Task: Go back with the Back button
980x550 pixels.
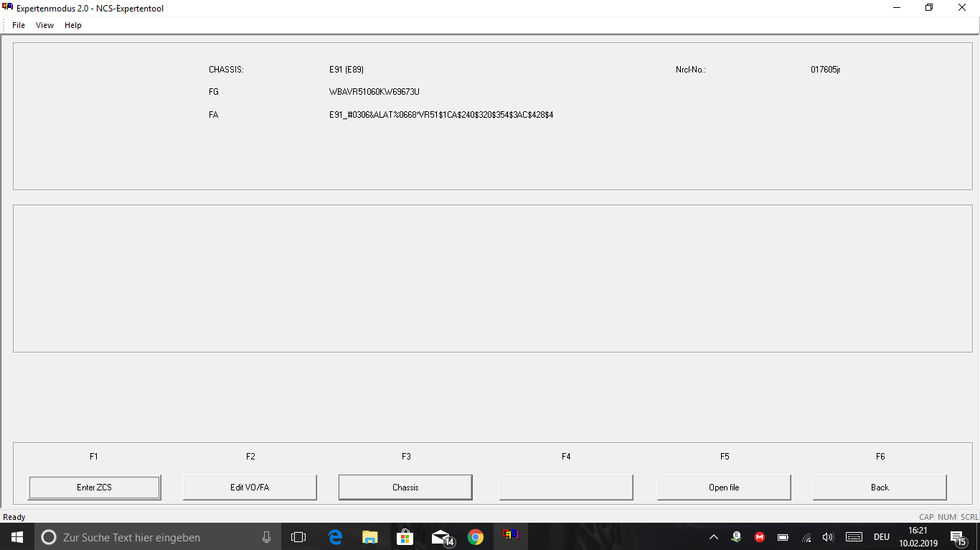Action: [880, 488]
